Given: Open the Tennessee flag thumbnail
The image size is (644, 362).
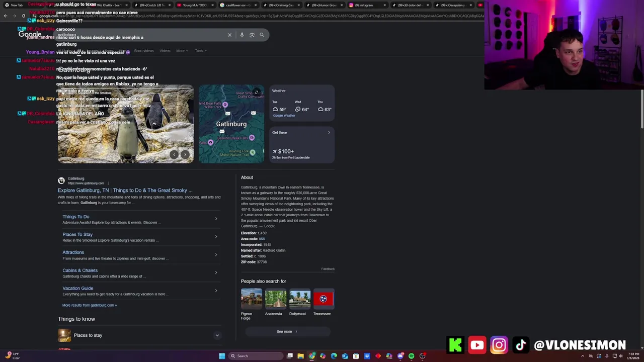Looking at the screenshot, I should coord(324,299).
